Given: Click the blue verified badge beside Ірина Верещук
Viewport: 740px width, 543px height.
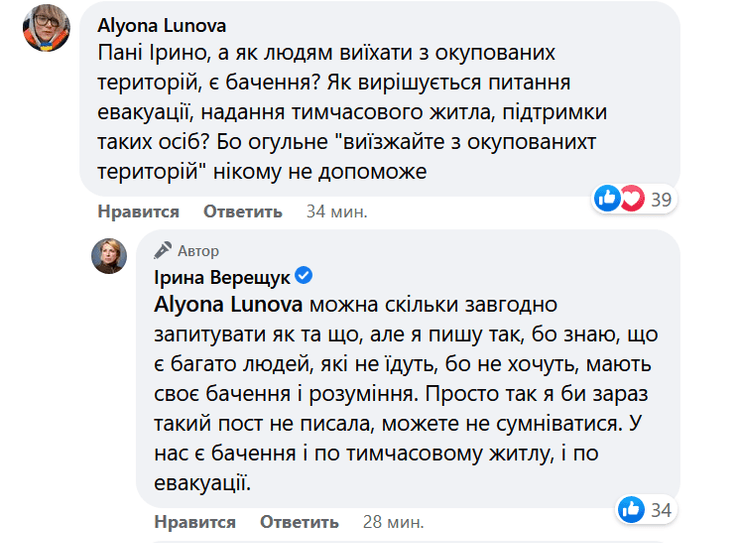Looking at the screenshot, I should coord(306,275).
